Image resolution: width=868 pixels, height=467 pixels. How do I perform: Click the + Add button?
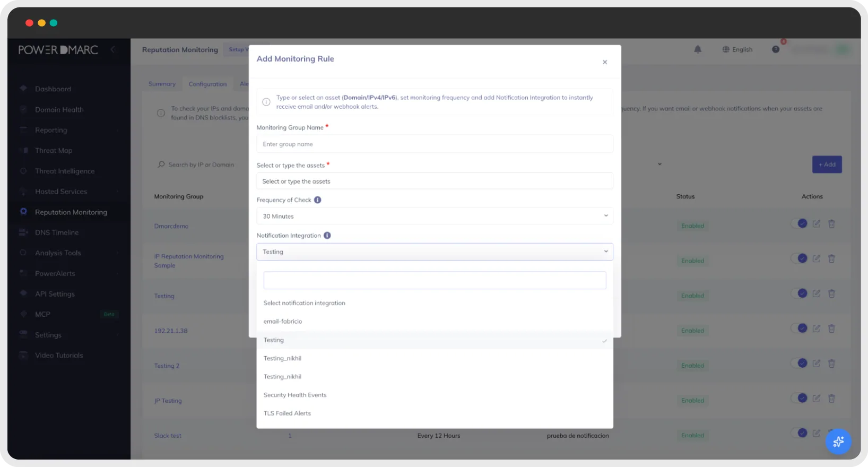click(x=827, y=165)
